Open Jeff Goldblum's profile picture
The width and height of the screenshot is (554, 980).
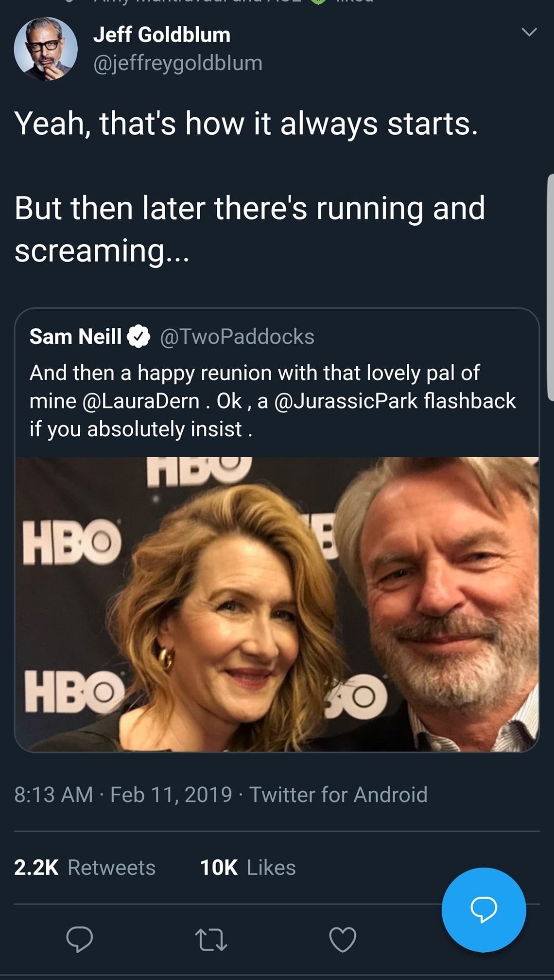point(46,49)
